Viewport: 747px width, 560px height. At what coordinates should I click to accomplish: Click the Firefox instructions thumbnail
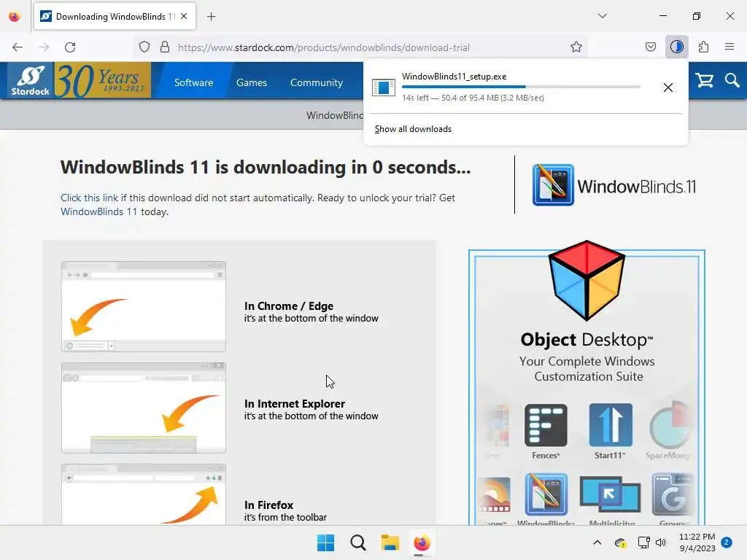point(144,494)
